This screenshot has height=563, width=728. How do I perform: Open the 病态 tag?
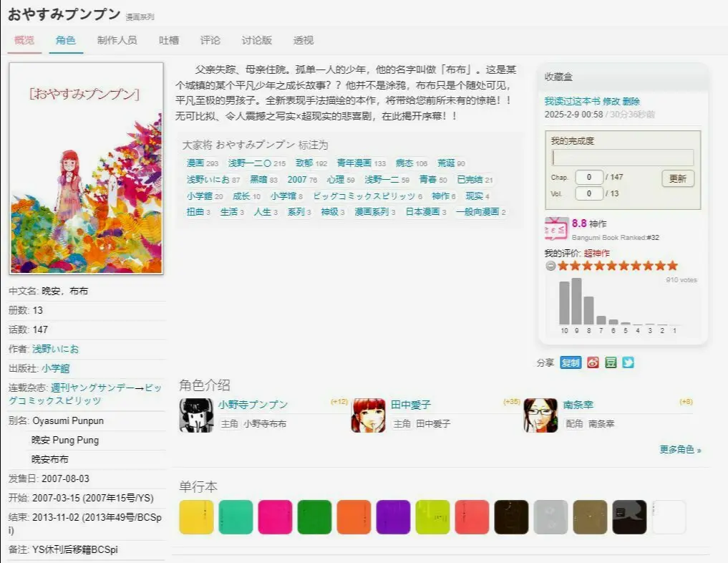coord(404,163)
